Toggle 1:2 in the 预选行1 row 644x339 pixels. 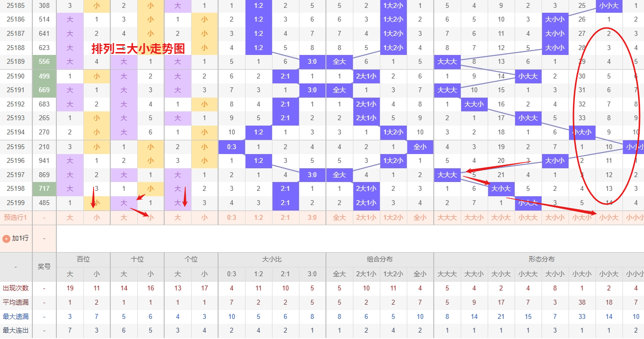tap(258, 218)
